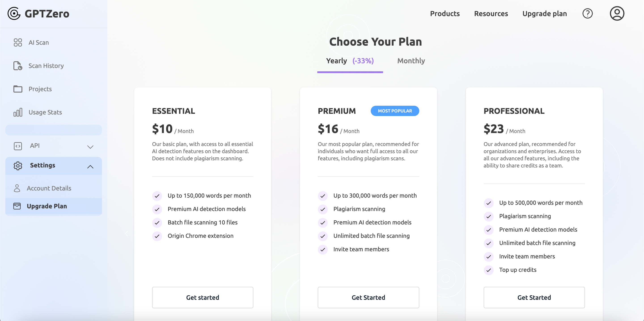Screen dimensions: 644x321
Task: Open Usage Stats bar chart icon
Action: point(18,112)
